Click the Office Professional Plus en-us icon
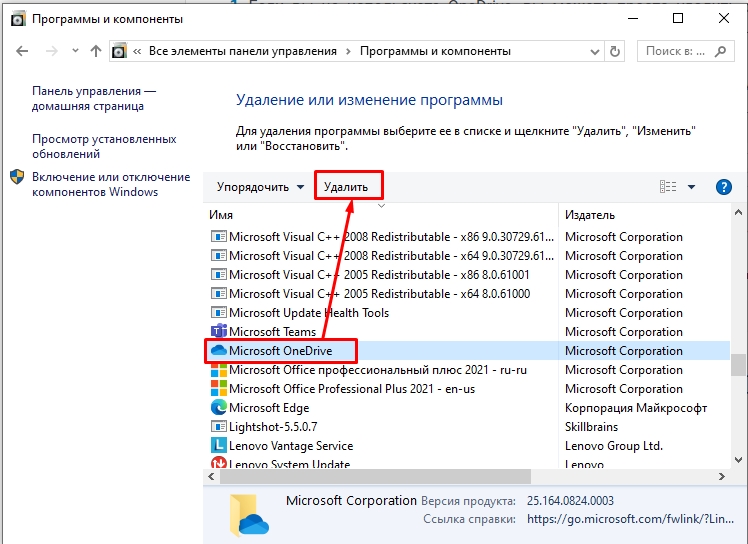 [219, 389]
